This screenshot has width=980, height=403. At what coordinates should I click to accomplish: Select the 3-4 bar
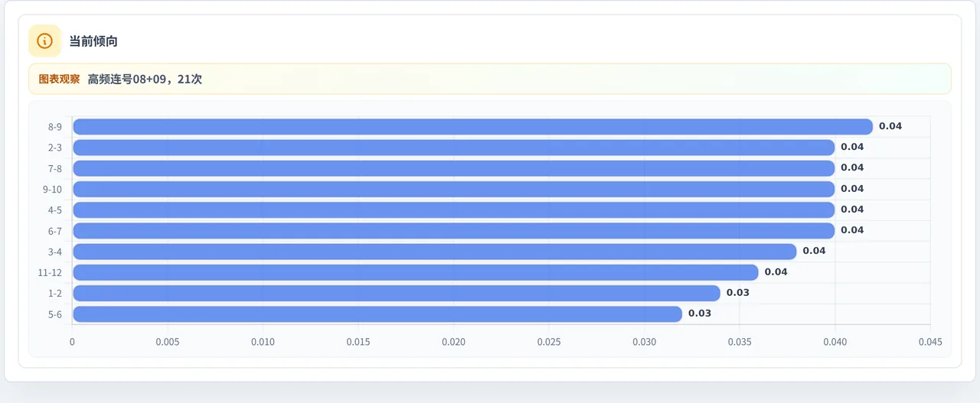434,251
